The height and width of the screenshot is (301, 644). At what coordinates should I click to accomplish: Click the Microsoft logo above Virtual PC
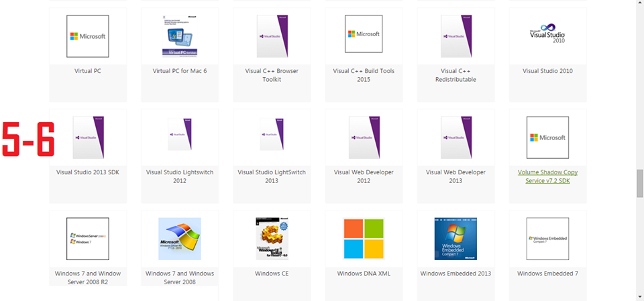[88, 36]
